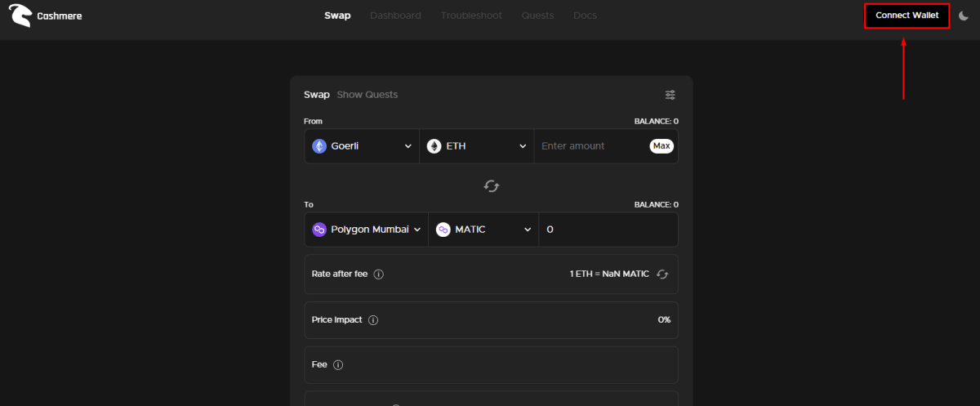980x406 pixels.
Task: Show Rate after fee info tooltip
Action: click(379, 274)
